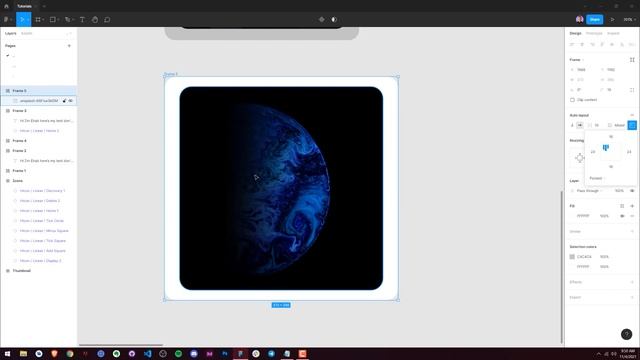Image resolution: width=640 pixels, height=360 pixels.
Task: Click the Windows Start button
Action: point(7,353)
